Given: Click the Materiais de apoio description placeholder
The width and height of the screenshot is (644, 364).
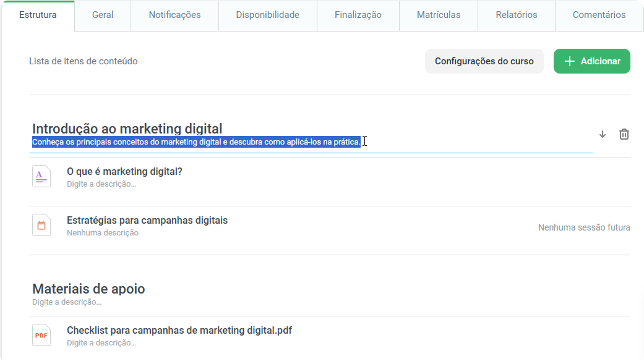Looking at the screenshot, I should (67, 302).
